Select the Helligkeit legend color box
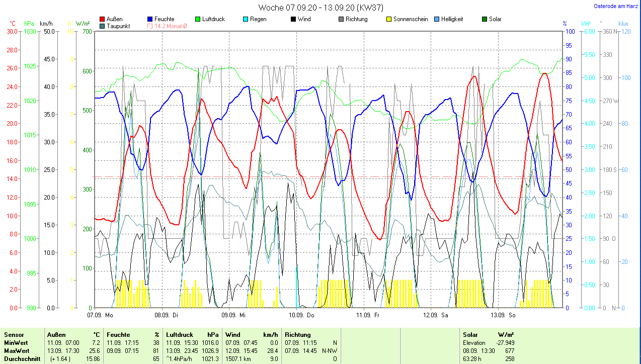The image size is (641, 364). pyautogui.click(x=436, y=20)
